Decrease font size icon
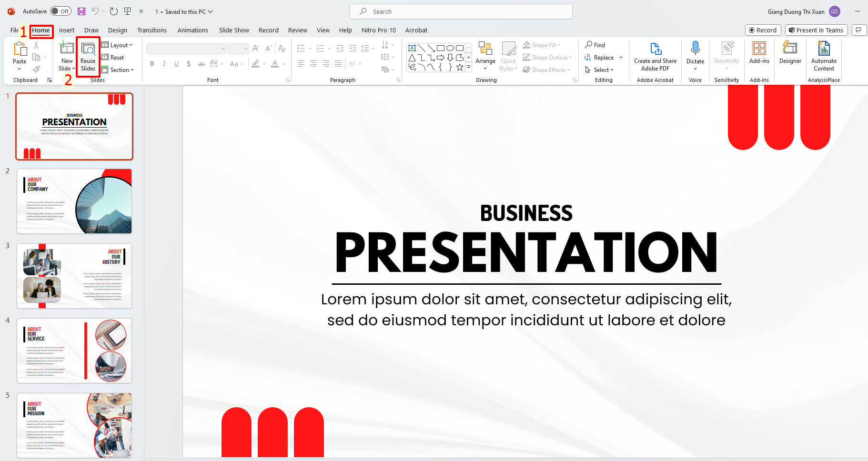Image resolution: width=868 pixels, height=461 pixels. [x=268, y=49]
